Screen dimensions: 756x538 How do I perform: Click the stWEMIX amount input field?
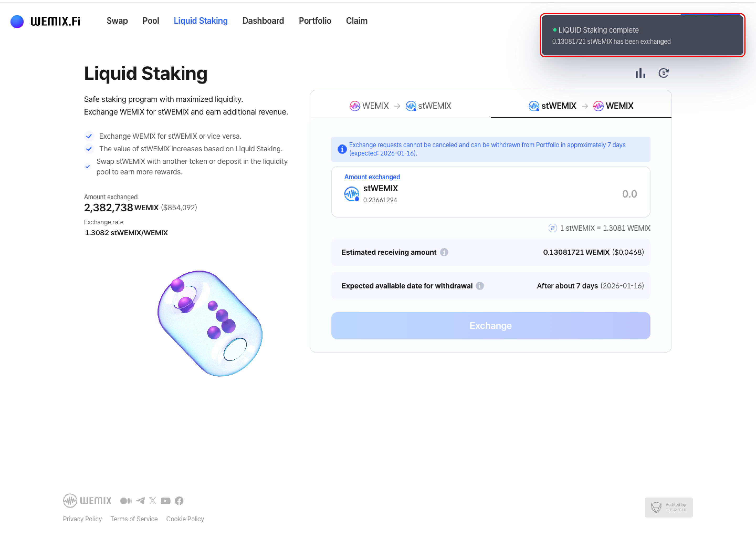pyautogui.click(x=563, y=194)
